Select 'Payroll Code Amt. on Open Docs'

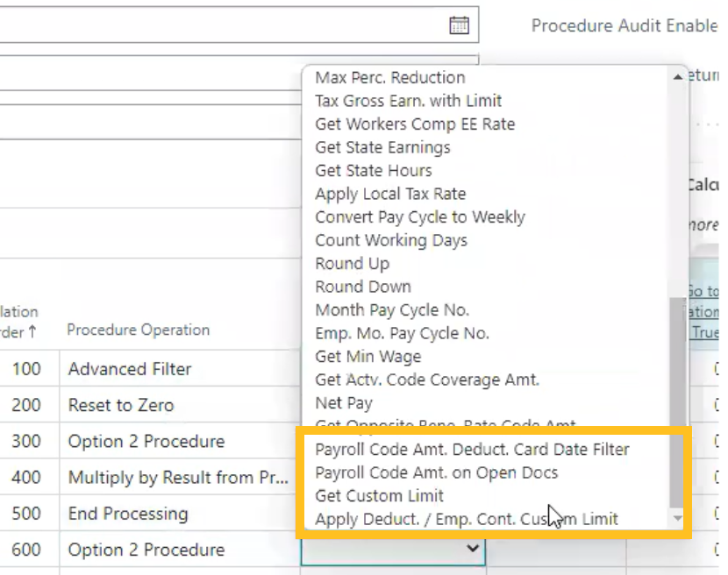pyautogui.click(x=437, y=472)
